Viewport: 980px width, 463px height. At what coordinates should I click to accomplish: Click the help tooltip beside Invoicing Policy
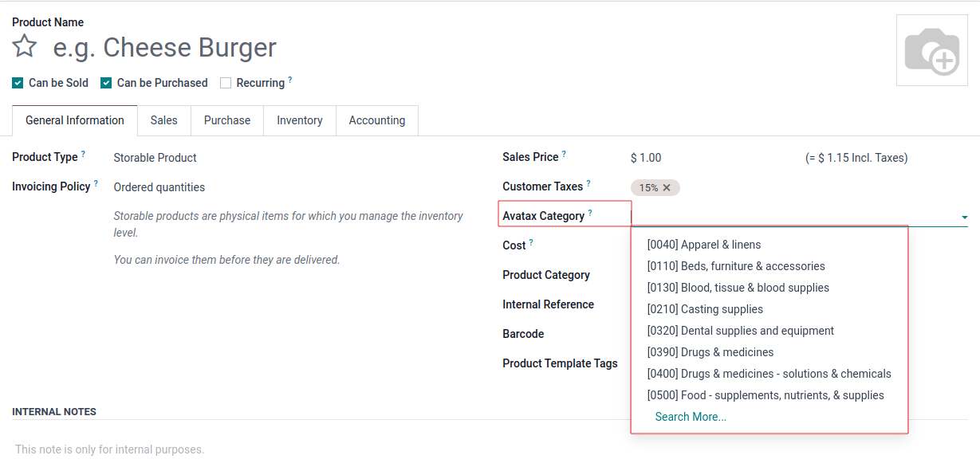tap(96, 182)
